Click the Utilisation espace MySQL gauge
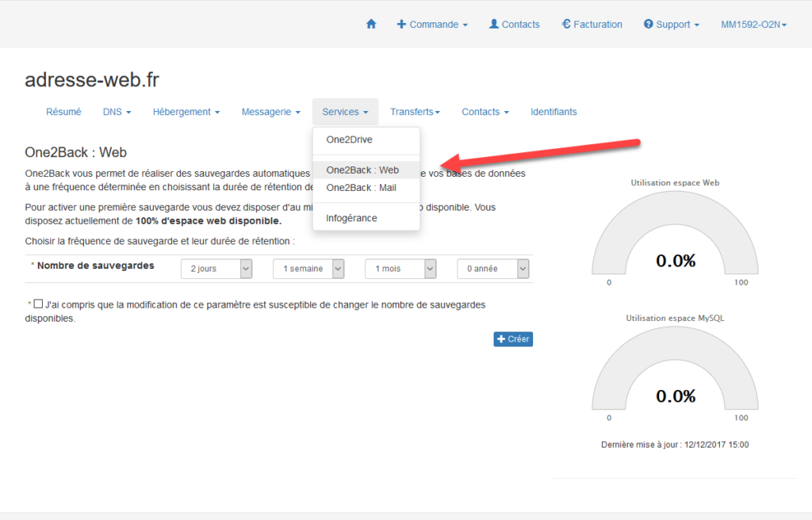This screenshot has height=520, width=812. 676,369
